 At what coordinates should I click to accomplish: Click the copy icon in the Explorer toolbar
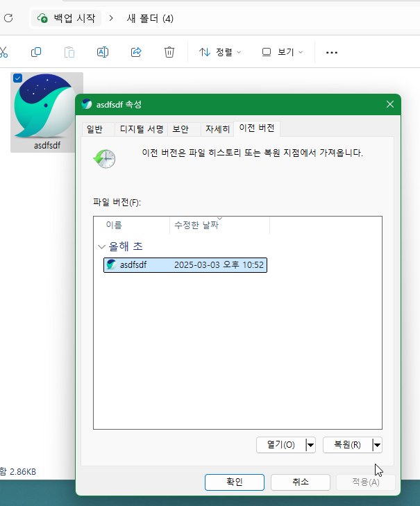36,52
